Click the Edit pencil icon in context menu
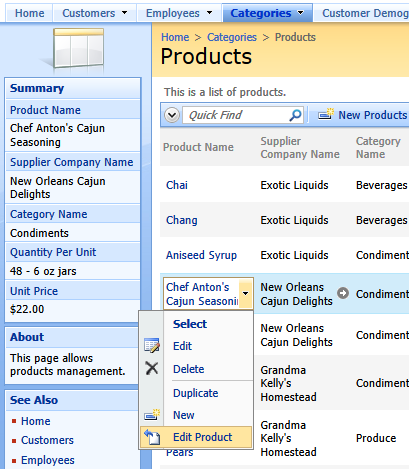The height and width of the screenshot is (469, 409). (x=152, y=346)
